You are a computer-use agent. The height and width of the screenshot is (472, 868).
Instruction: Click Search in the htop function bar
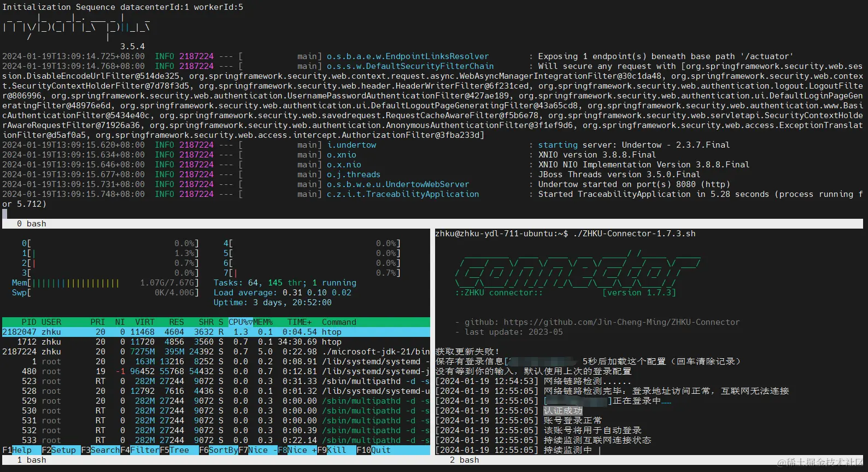[x=101, y=450]
